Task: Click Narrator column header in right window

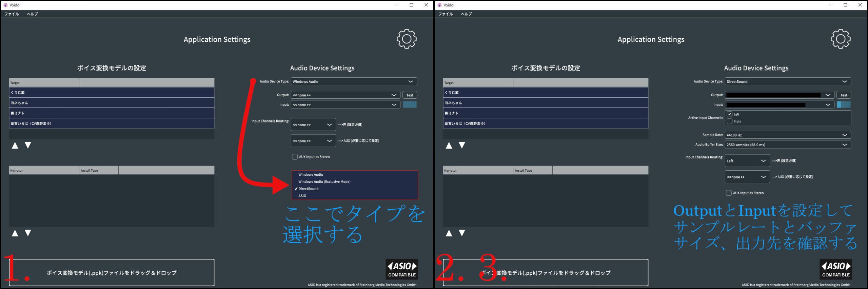Action: click(x=478, y=170)
